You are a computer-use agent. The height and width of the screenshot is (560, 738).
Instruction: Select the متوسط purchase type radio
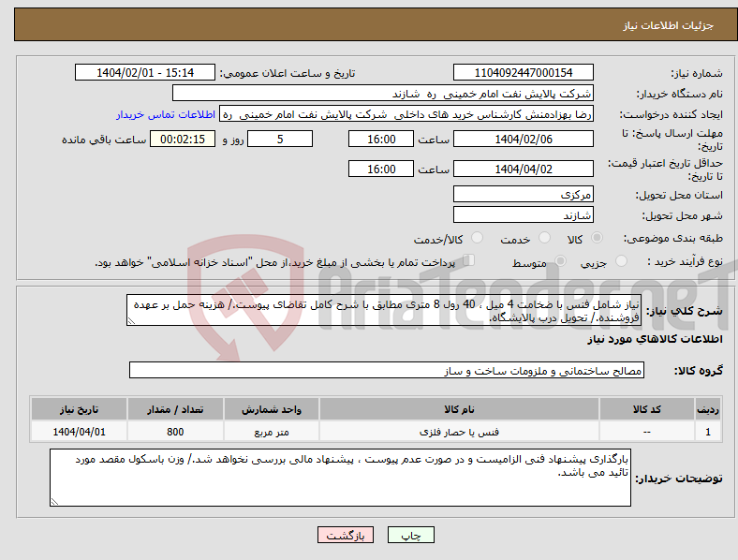pos(560,261)
